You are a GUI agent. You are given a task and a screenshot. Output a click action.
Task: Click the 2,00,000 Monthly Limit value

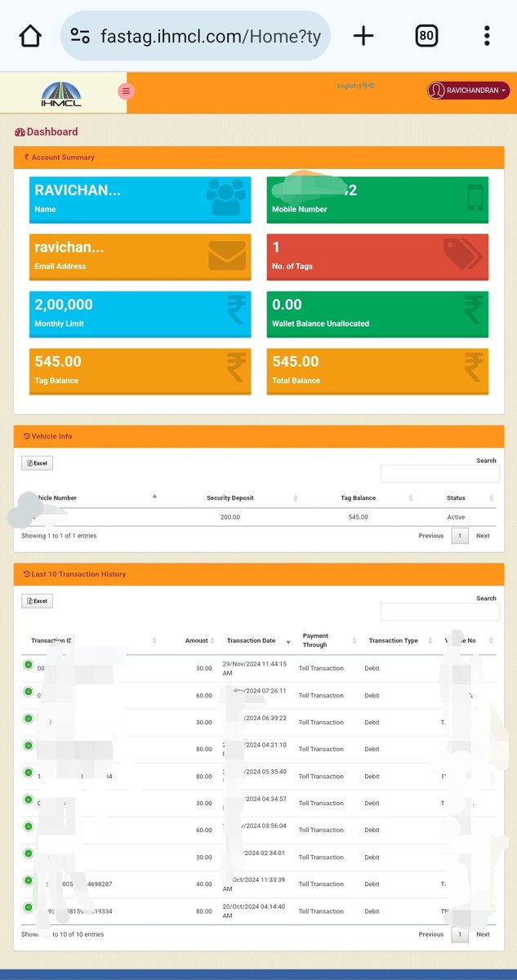(64, 305)
